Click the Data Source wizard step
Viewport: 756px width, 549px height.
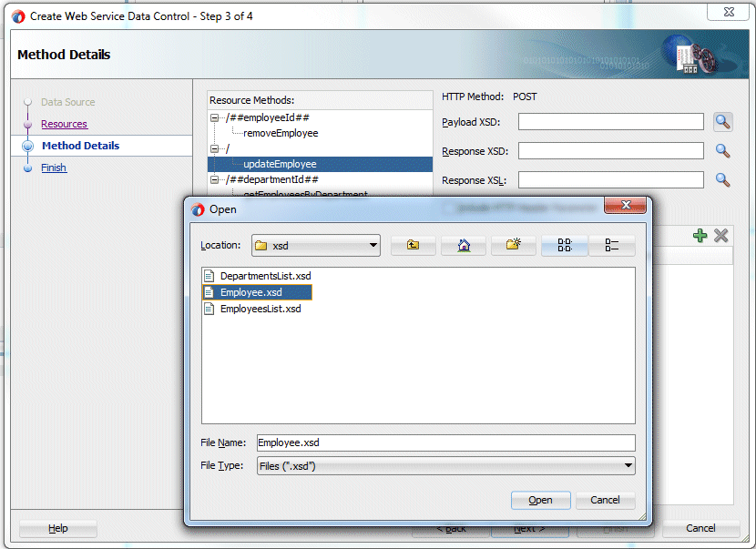click(x=68, y=102)
